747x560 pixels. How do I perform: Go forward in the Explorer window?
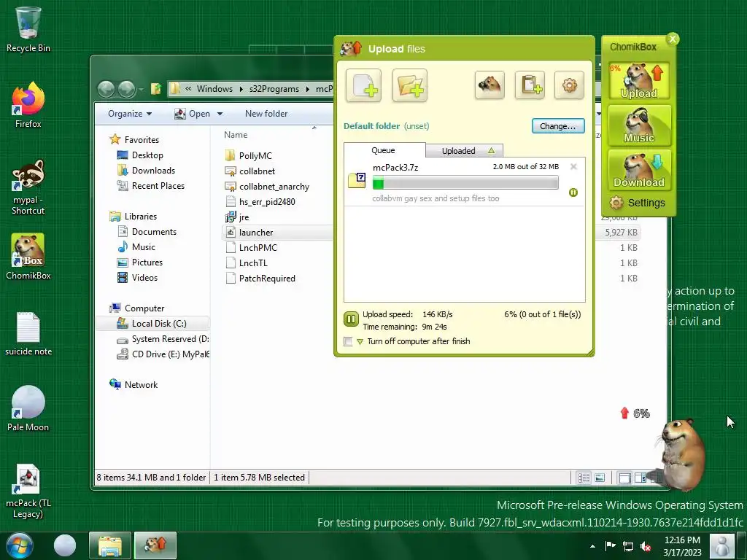click(x=126, y=88)
